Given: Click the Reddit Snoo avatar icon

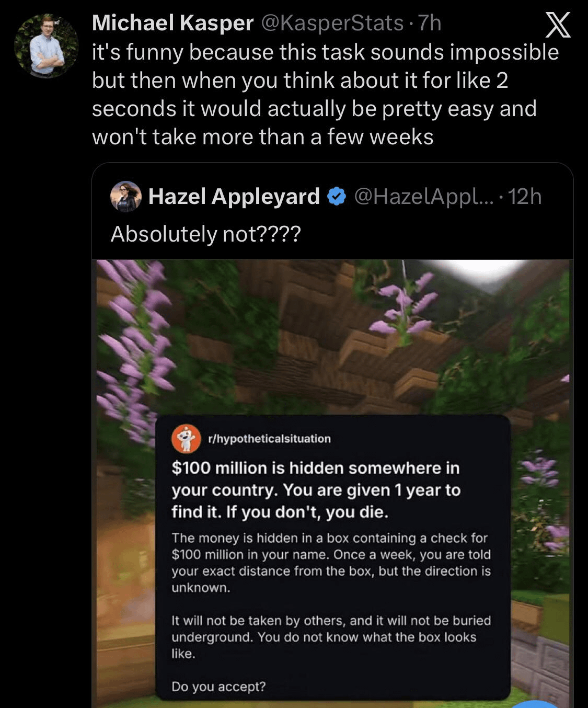Looking at the screenshot, I should (187, 438).
